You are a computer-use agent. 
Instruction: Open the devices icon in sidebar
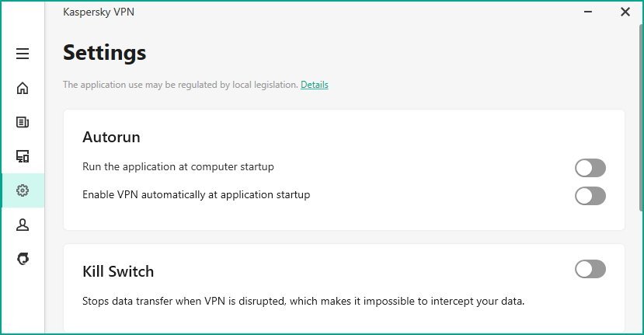pyautogui.click(x=23, y=156)
